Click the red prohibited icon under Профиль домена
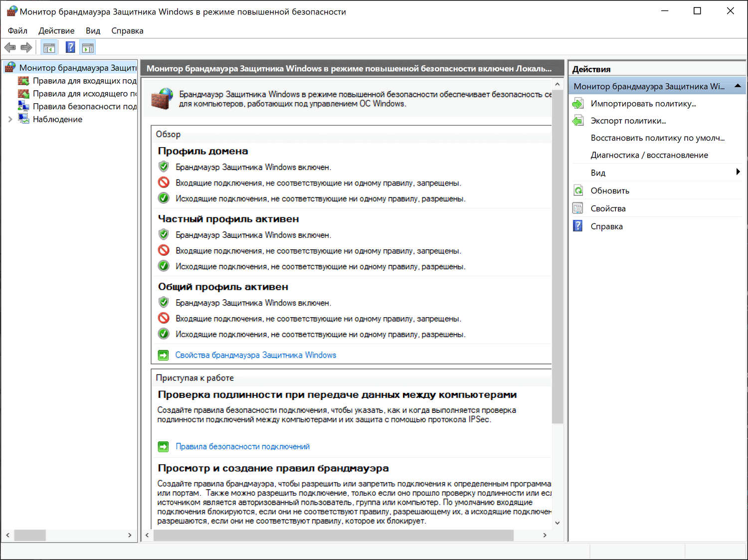 [164, 183]
